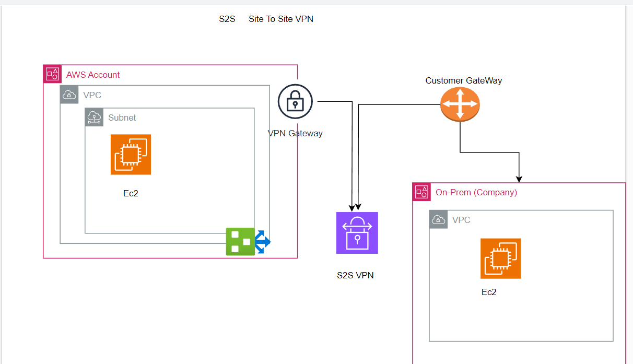Image resolution: width=633 pixels, height=364 pixels.
Task: Click the AWS Account group icon
Action: point(52,74)
